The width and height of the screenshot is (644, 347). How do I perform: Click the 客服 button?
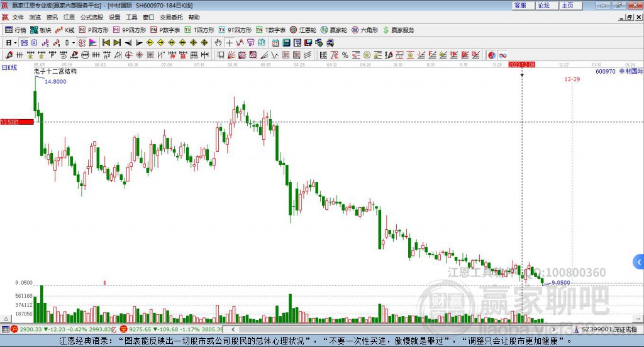click(x=523, y=5)
